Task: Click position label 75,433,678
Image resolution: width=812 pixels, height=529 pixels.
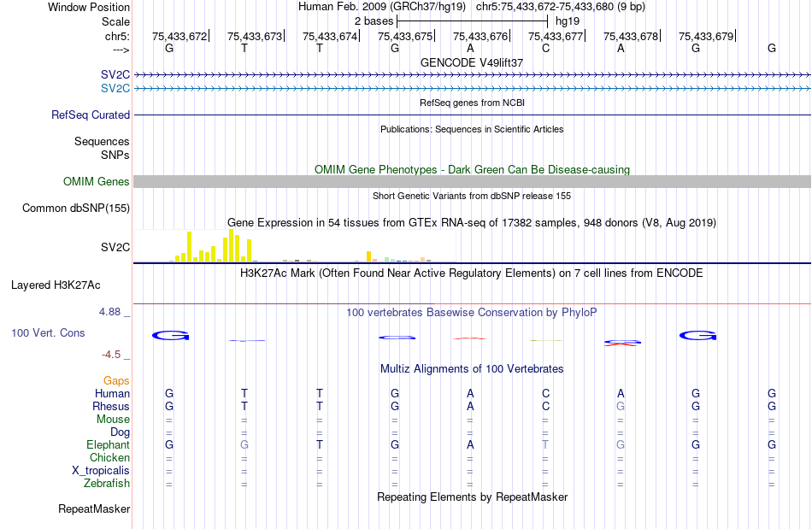Action: tap(631, 36)
